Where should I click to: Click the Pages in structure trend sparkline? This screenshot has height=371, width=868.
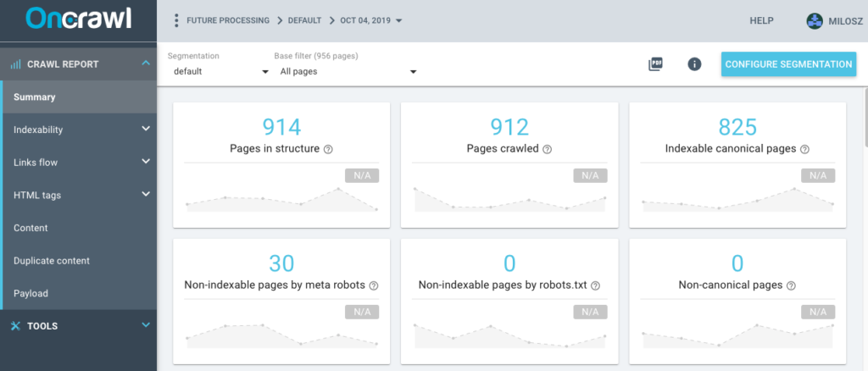click(281, 200)
